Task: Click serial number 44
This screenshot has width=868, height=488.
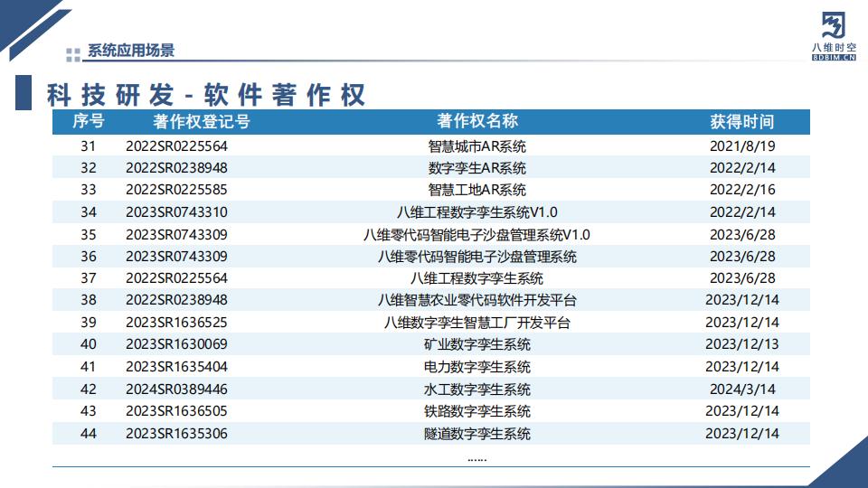Action: 89,433
